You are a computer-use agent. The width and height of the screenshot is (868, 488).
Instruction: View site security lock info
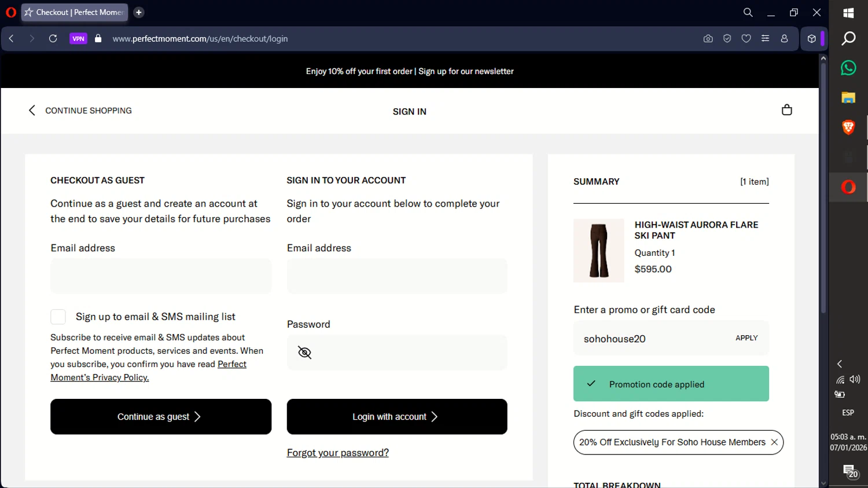pos(98,39)
